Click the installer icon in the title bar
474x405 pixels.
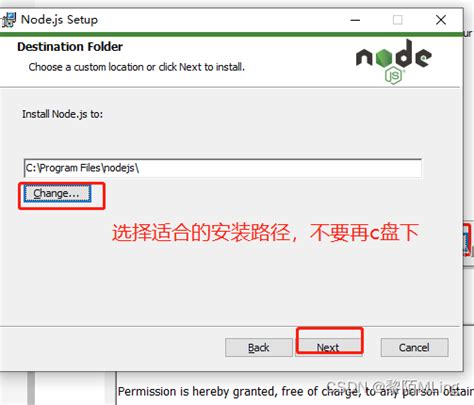click(8, 20)
